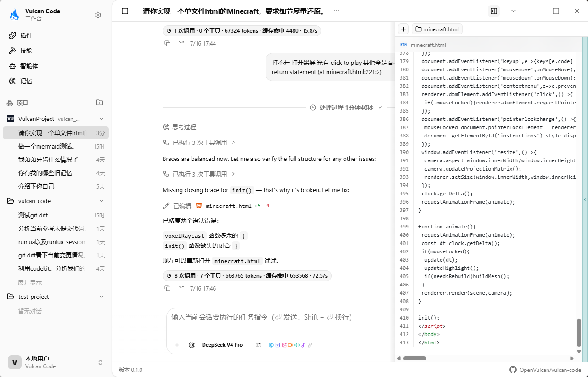588x377 pixels.
Task: Click the Vulcan Code flame logo
Action: coord(15,15)
